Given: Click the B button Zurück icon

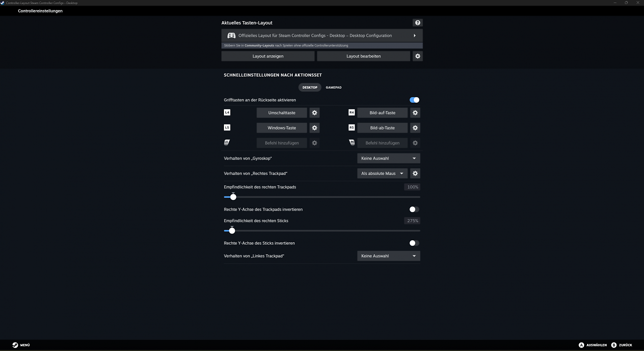Looking at the screenshot, I should (614, 345).
